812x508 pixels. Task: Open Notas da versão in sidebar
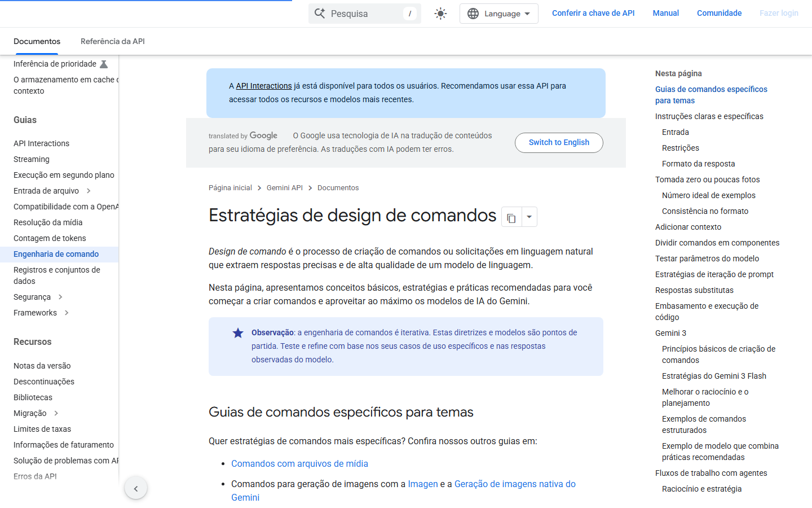coord(42,366)
